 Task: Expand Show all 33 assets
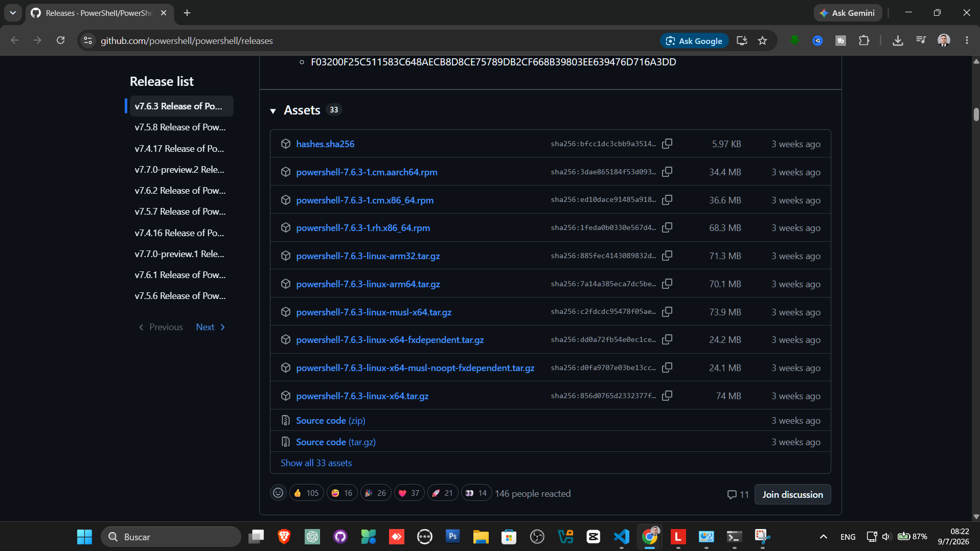click(x=316, y=463)
